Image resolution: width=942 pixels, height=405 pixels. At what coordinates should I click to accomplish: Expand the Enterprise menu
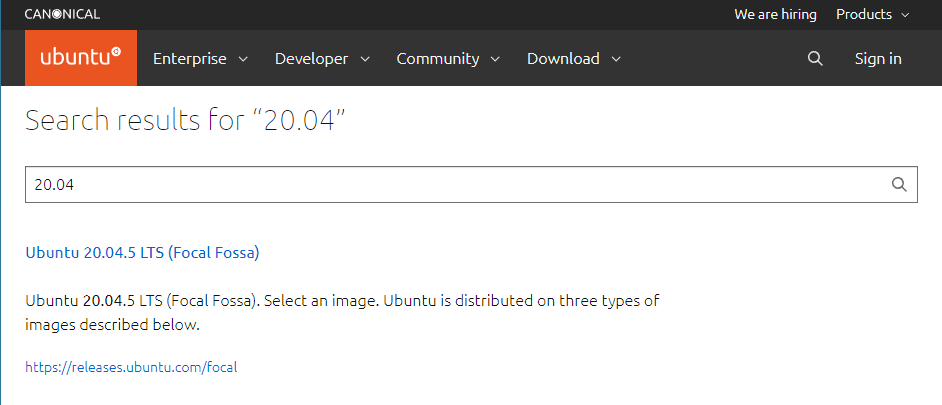click(x=201, y=58)
